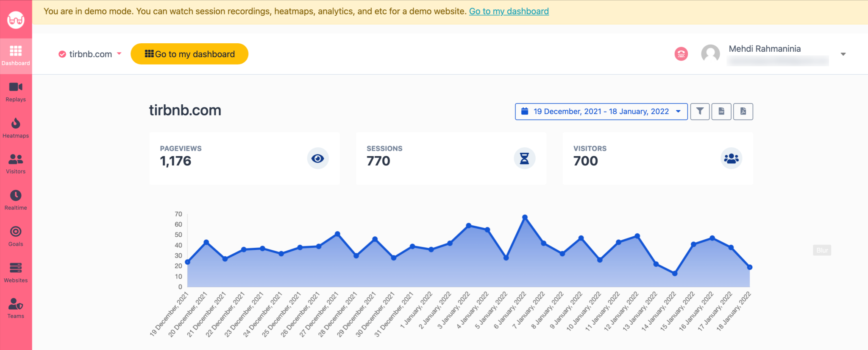Screen dimensions: 868x350
Task: Click the logo at top of sidebar
Action: click(16, 20)
